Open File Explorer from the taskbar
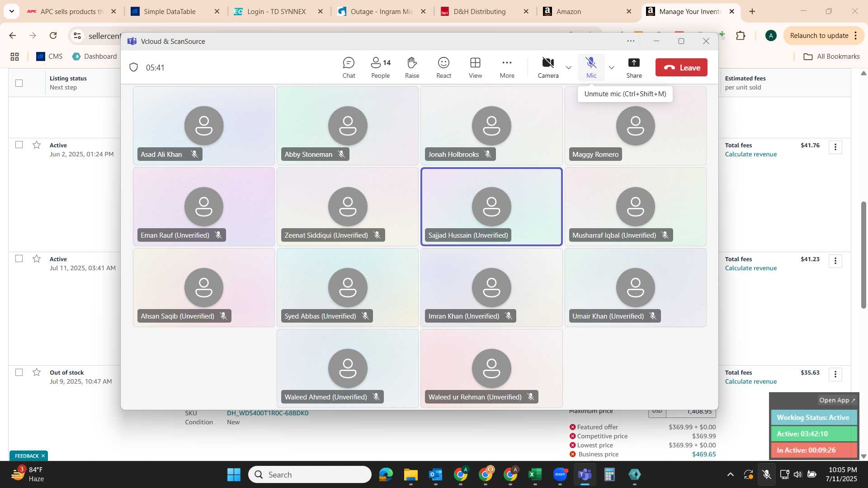Viewport: 868px width, 488px height. pos(410,475)
